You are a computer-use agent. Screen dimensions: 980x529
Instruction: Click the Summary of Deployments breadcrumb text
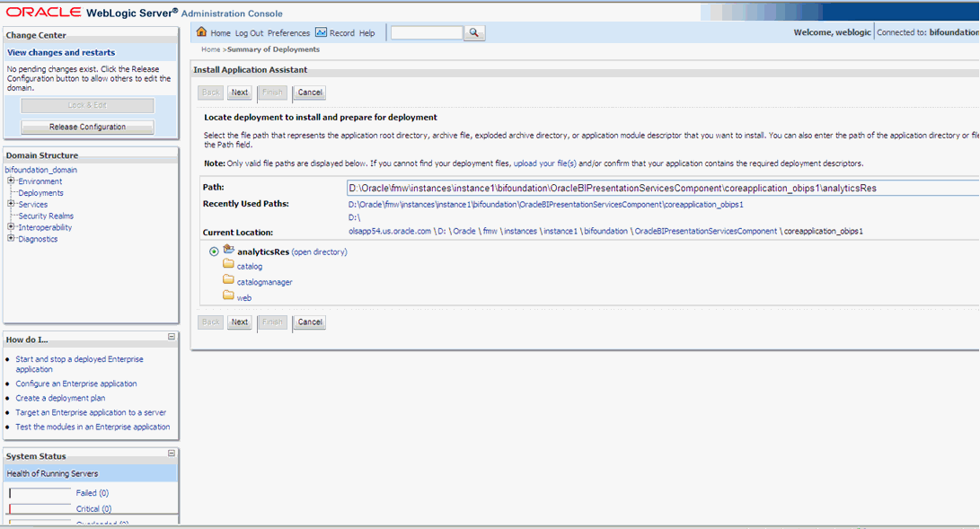pyautogui.click(x=273, y=49)
